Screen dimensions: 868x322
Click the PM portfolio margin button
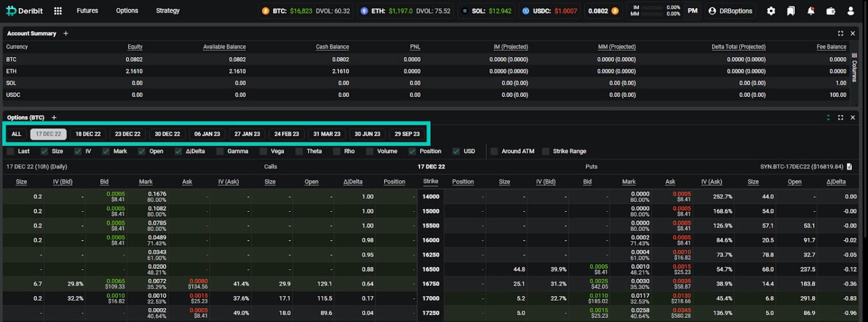click(692, 11)
